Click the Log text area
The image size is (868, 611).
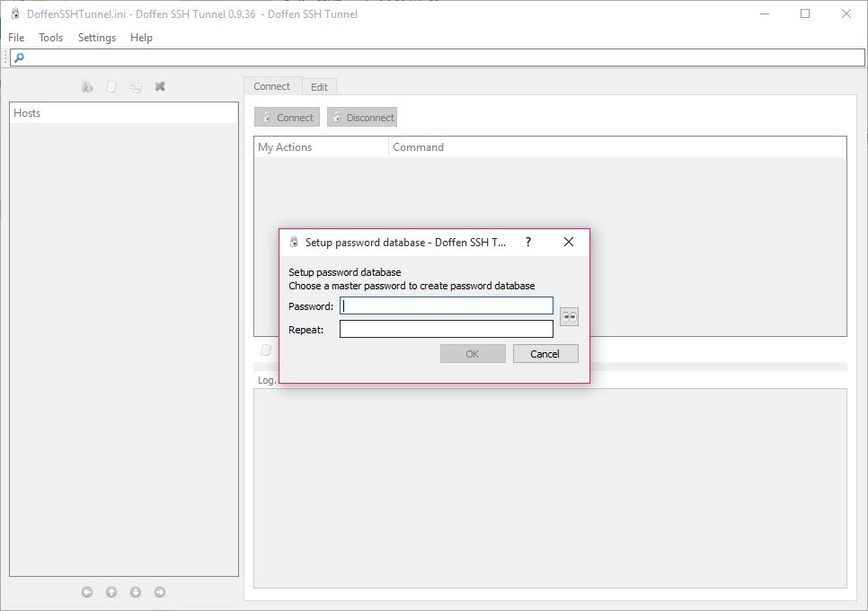550,488
